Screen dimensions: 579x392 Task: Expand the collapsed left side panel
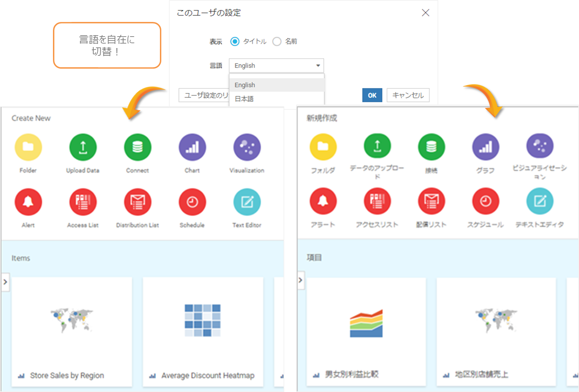(5, 282)
